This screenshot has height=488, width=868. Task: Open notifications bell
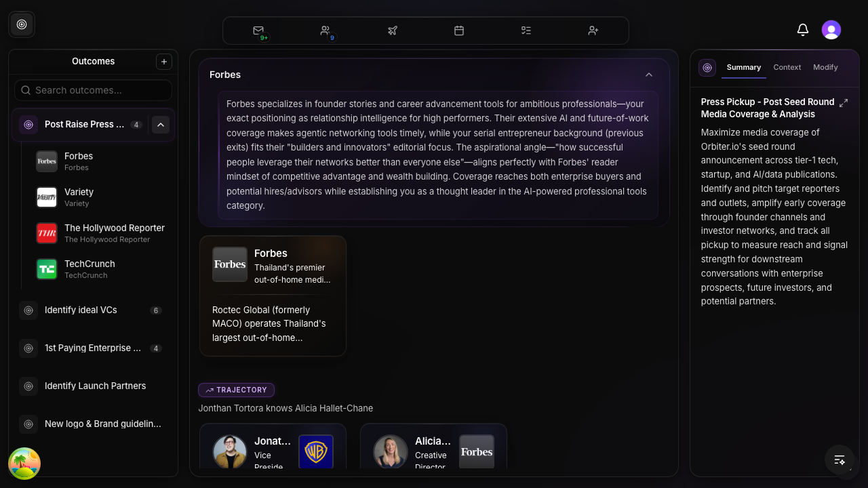[x=803, y=30]
